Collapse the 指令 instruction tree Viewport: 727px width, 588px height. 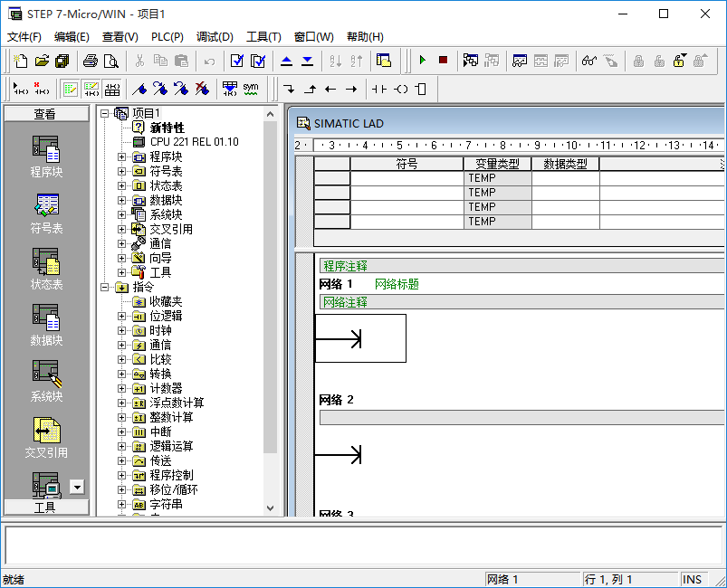[x=105, y=288]
